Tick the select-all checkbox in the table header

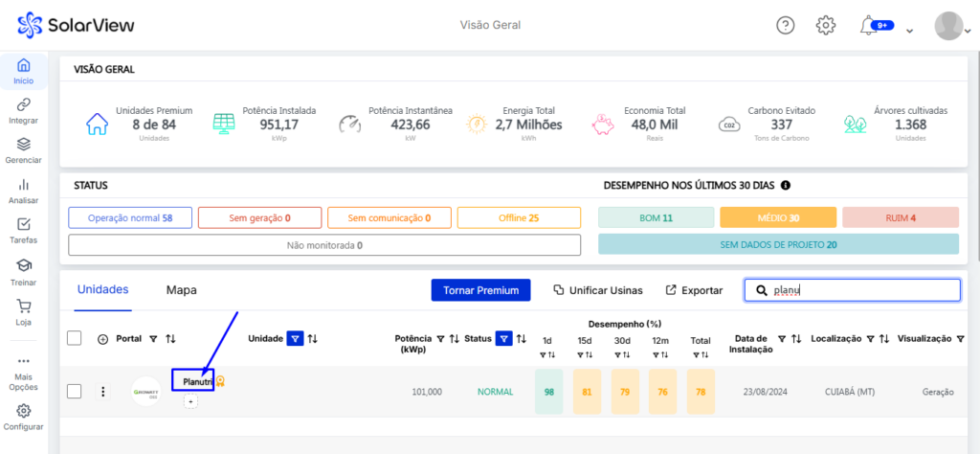(x=75, y=338)
